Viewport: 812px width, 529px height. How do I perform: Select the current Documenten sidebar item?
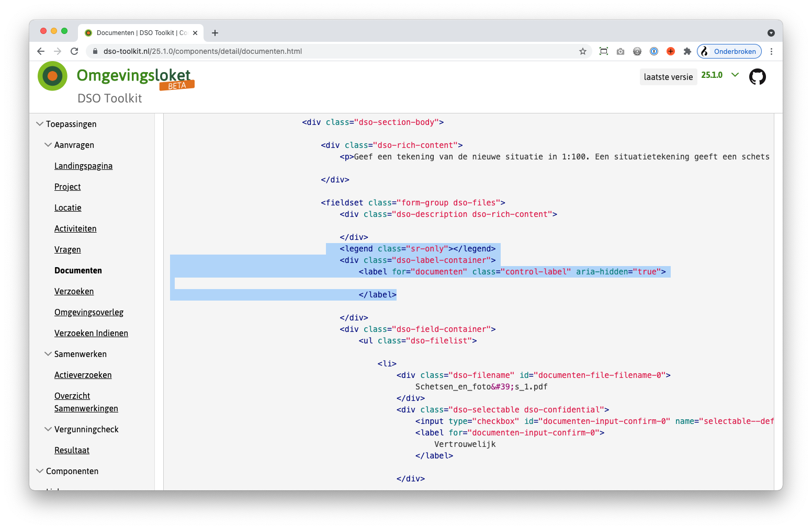[78, 270]
